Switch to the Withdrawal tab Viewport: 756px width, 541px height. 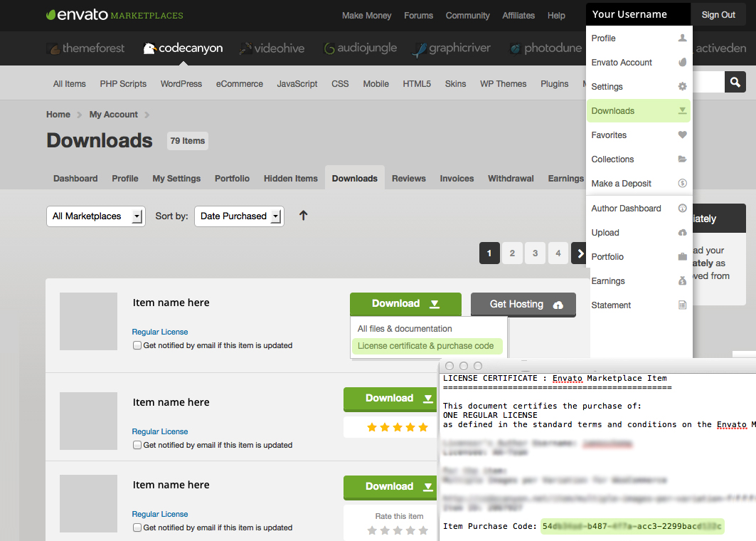coord(511,179)
